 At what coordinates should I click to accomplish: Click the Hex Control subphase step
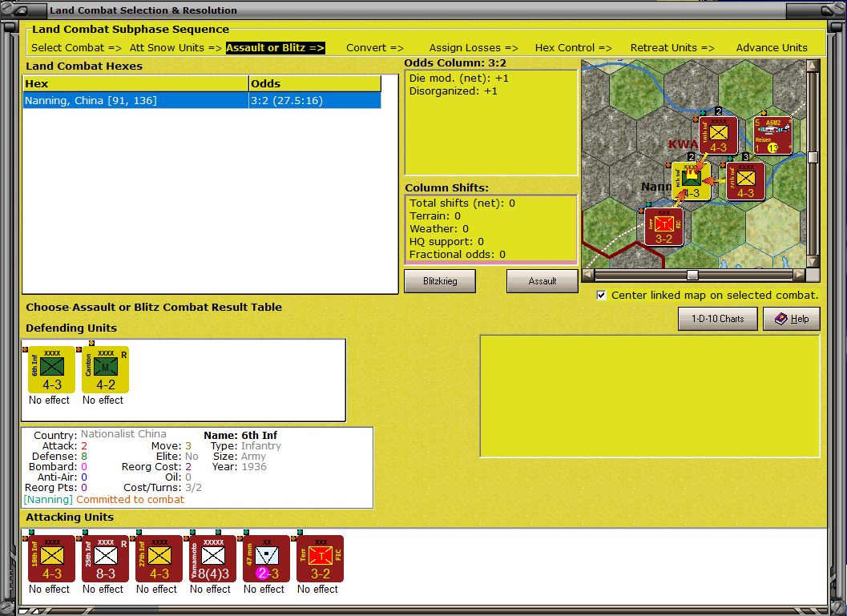click(573, 47)
